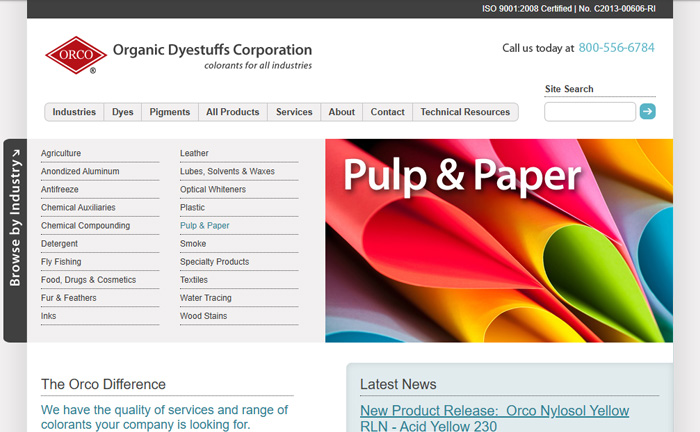This screenshot has height=432, width=700.
Task: Submit site search with arrow button
Action: [x=647, y=111]
